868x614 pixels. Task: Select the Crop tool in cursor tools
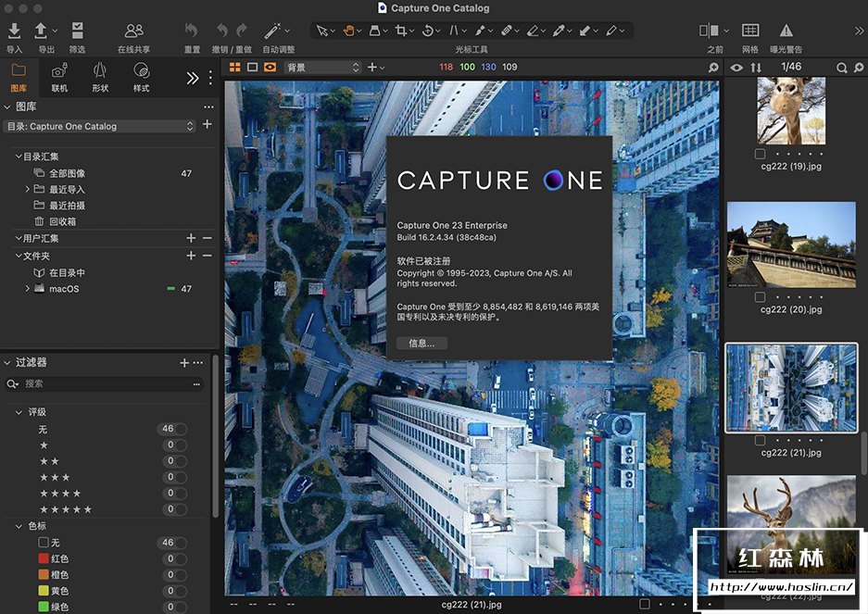401,31
